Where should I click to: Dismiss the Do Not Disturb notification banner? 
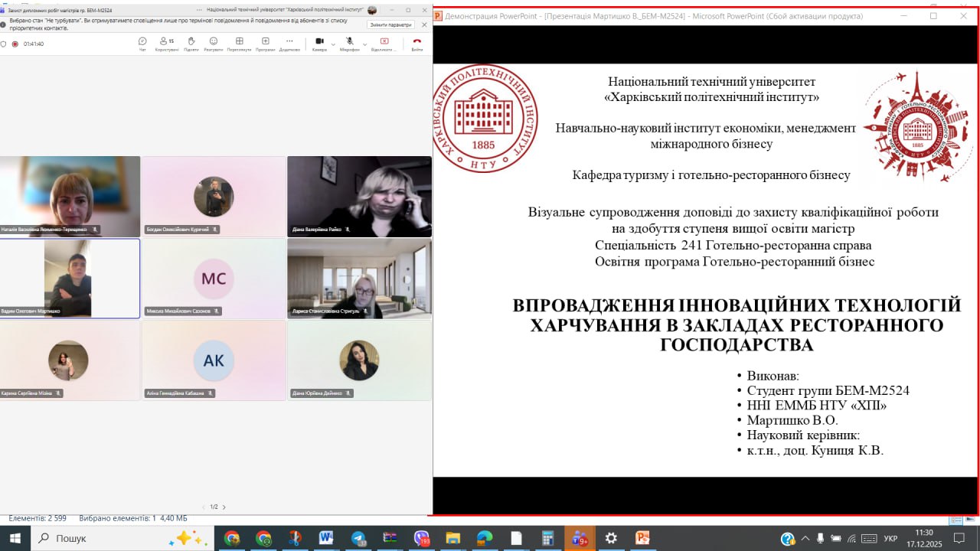425,24
